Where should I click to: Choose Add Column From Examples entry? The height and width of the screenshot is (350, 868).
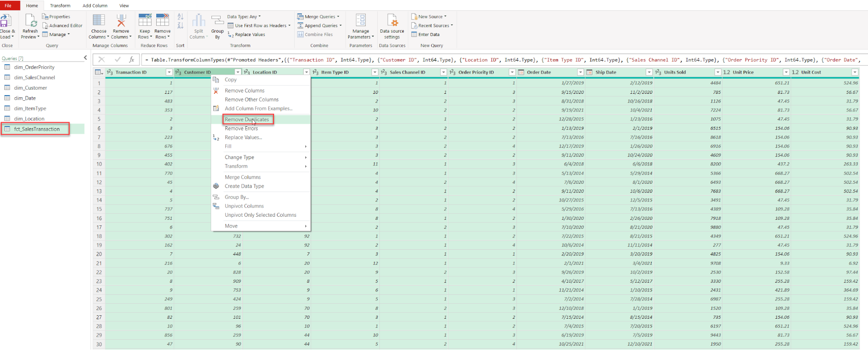pos(261,109)
